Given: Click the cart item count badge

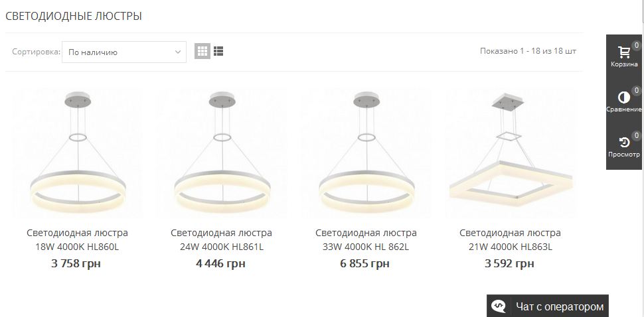Looking at the screenshot, I should [x=636, y=45].
